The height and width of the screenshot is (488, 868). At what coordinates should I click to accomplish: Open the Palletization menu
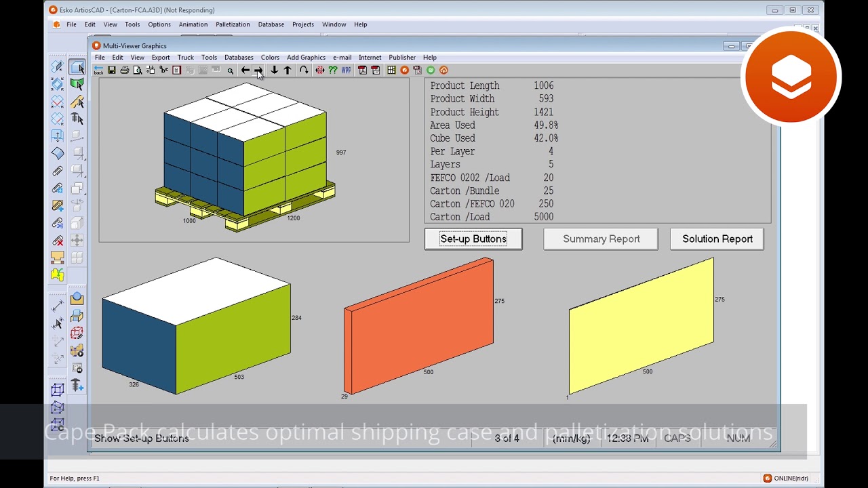(x=233, y=24)
